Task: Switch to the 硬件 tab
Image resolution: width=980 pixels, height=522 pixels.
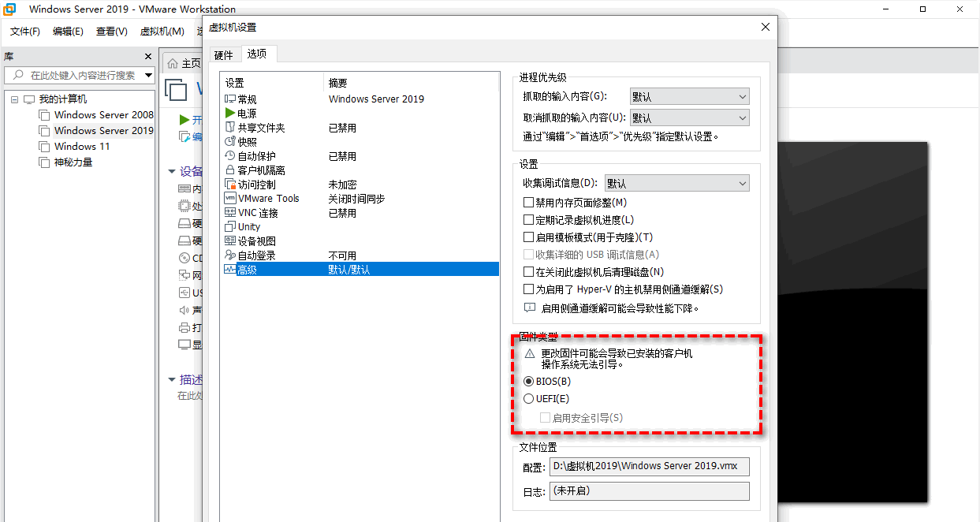Action: [x=223, y=54]
